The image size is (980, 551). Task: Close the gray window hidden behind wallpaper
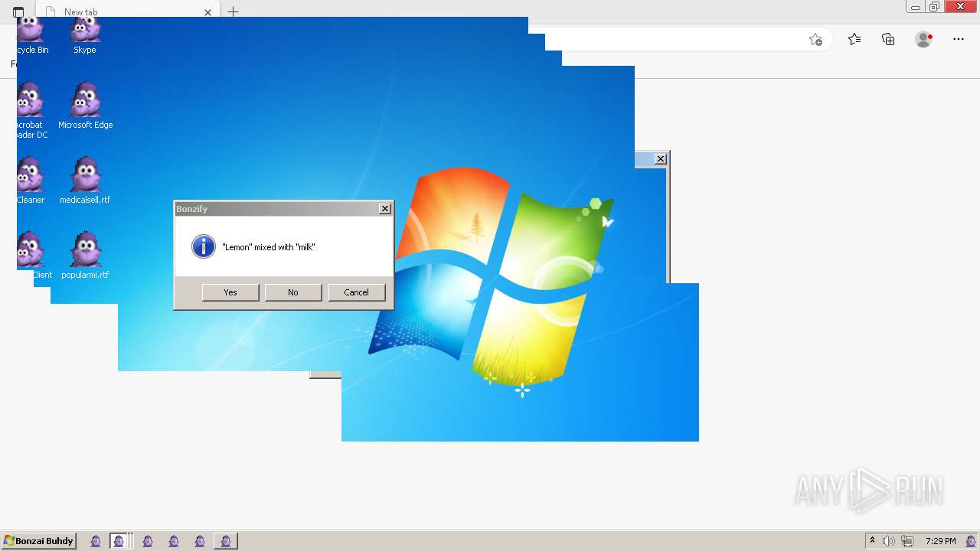[661, 159]
